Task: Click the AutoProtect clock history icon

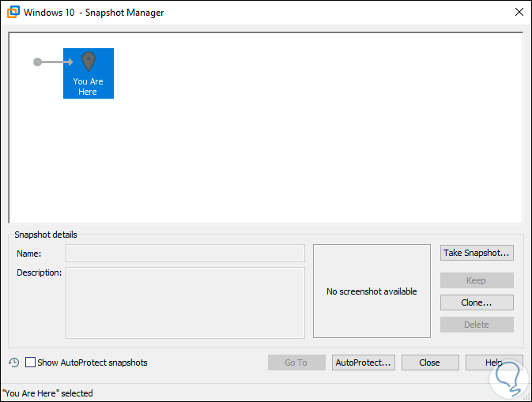Action: tap(14, 363)
